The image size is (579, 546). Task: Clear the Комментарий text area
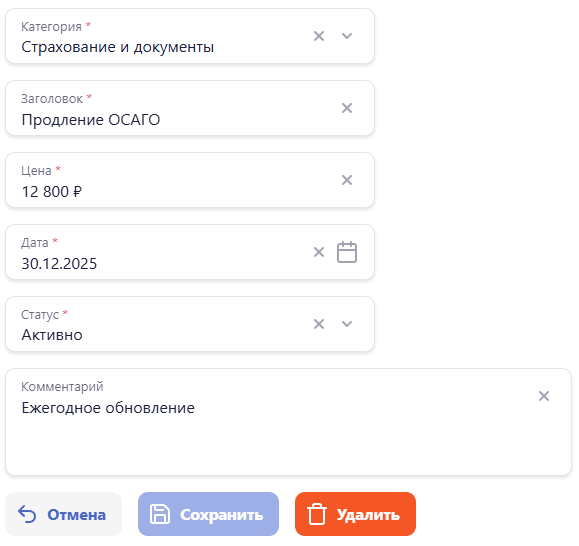(544, 396)
